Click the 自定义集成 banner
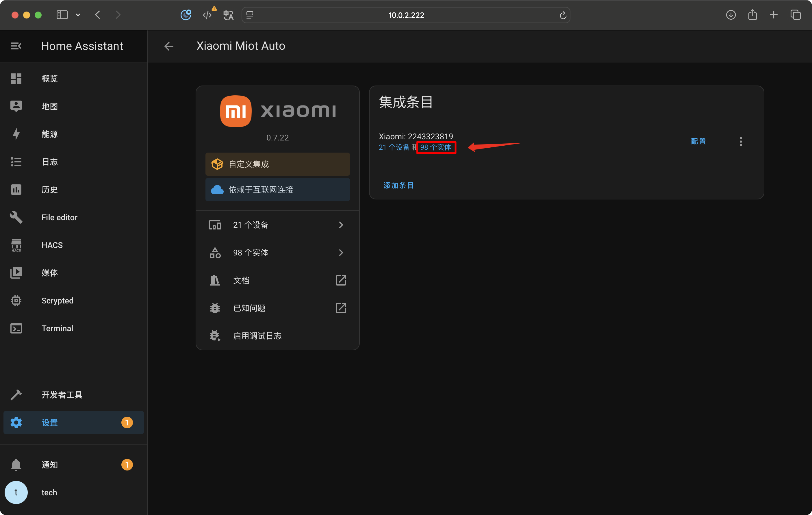Viewport: 812px width, 515px height. click(277, 164)
